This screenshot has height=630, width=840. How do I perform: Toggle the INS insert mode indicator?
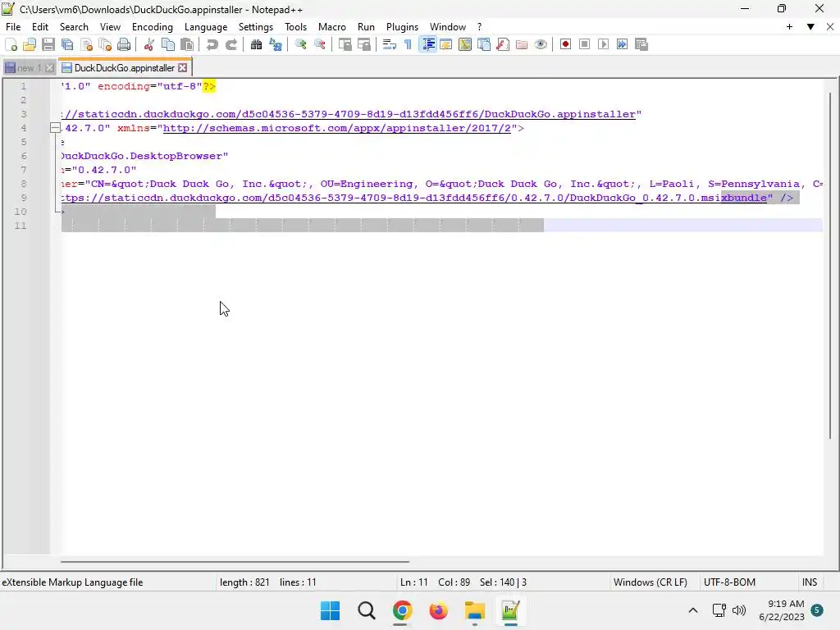[810, 582]
